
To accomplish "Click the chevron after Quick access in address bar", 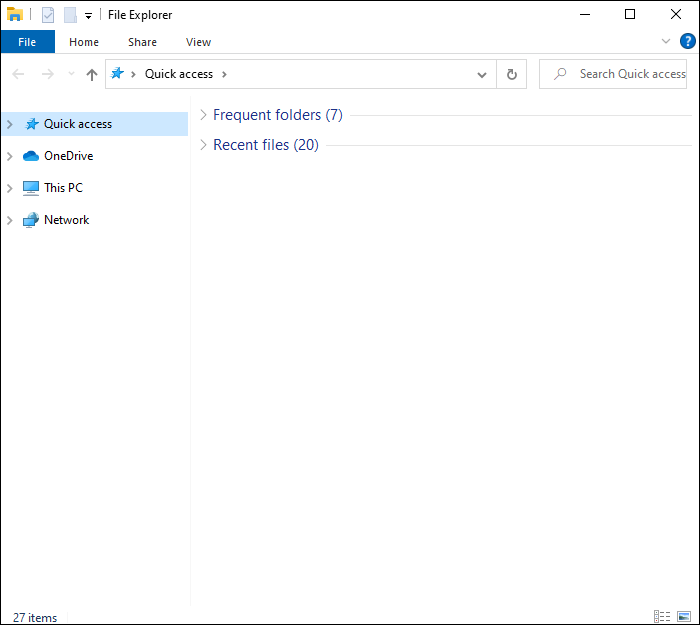I will pos(224,74).
